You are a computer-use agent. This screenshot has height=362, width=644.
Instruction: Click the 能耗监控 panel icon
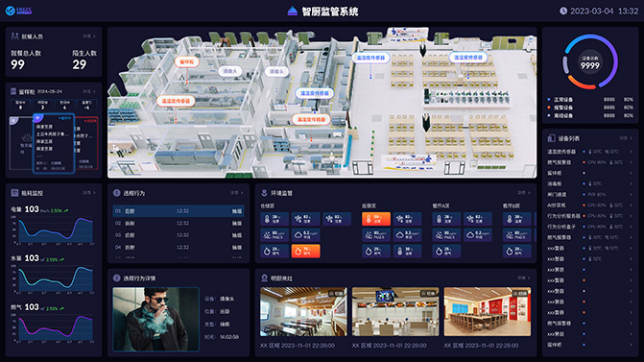click(14, 193)
